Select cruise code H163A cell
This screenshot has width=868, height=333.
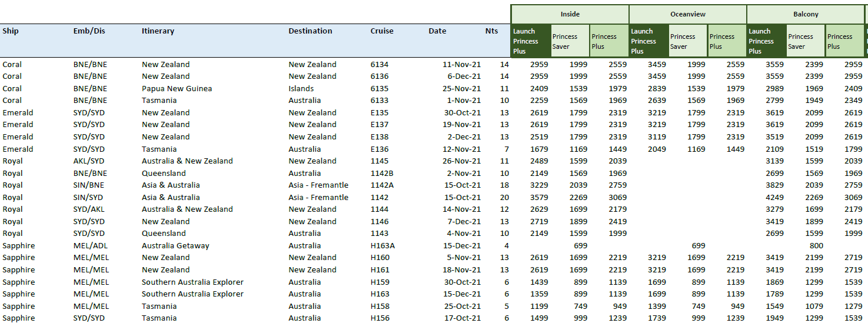(x=383, y=246)
